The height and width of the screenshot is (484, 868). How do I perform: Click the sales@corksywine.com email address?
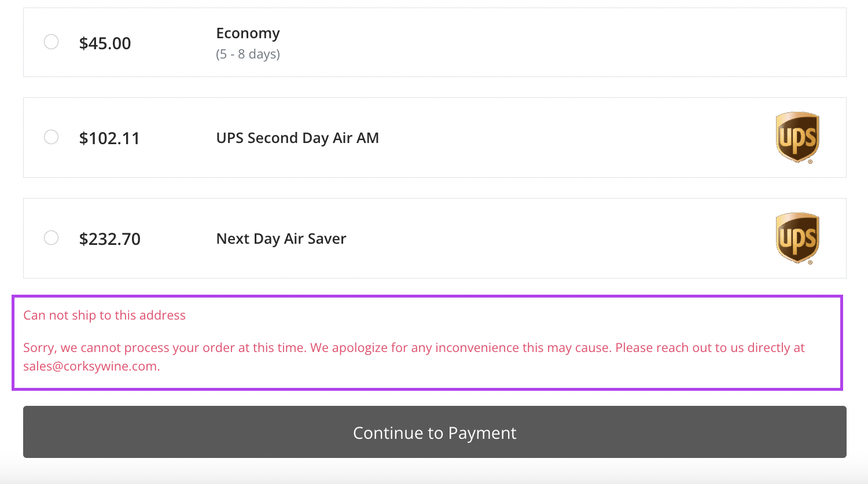pos(90,366)
